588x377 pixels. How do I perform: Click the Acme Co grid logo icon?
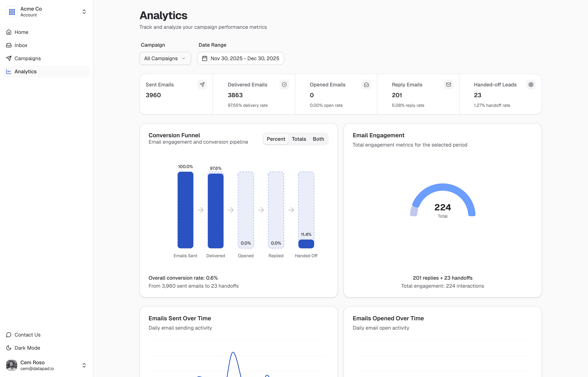pyautogui.click(x=11, y=11)
